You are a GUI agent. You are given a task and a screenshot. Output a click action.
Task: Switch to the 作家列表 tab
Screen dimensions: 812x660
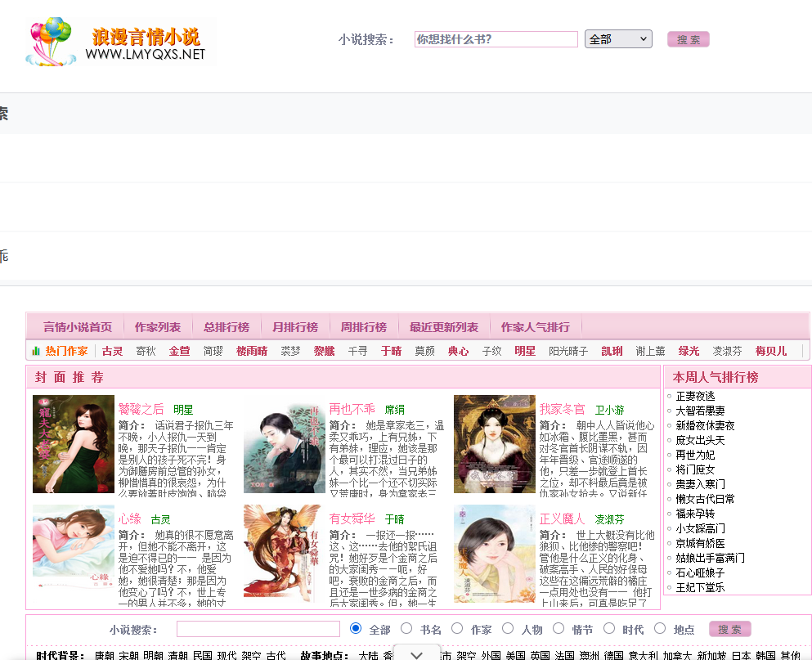pos(158,326)
